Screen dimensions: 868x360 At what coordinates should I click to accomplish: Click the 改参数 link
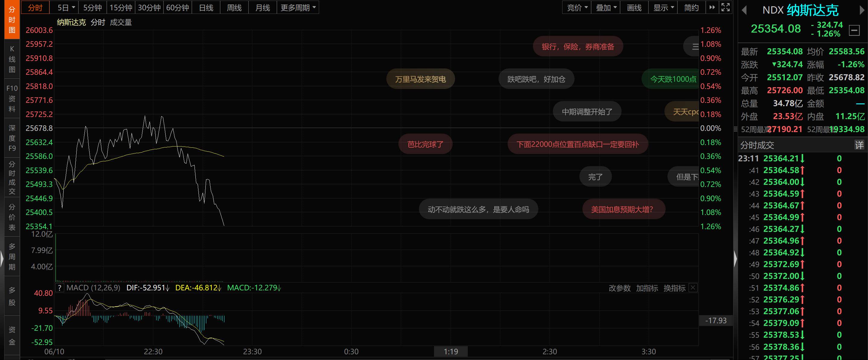619,288
